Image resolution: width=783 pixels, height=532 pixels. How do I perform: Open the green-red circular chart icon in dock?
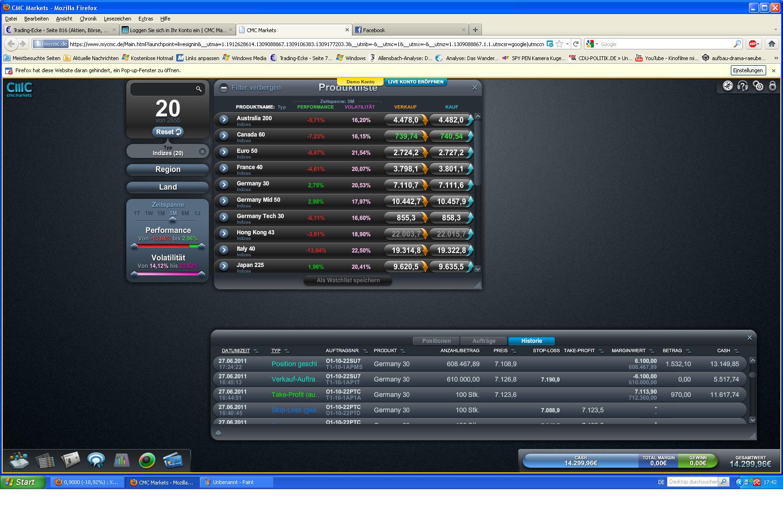click(147, 461)
